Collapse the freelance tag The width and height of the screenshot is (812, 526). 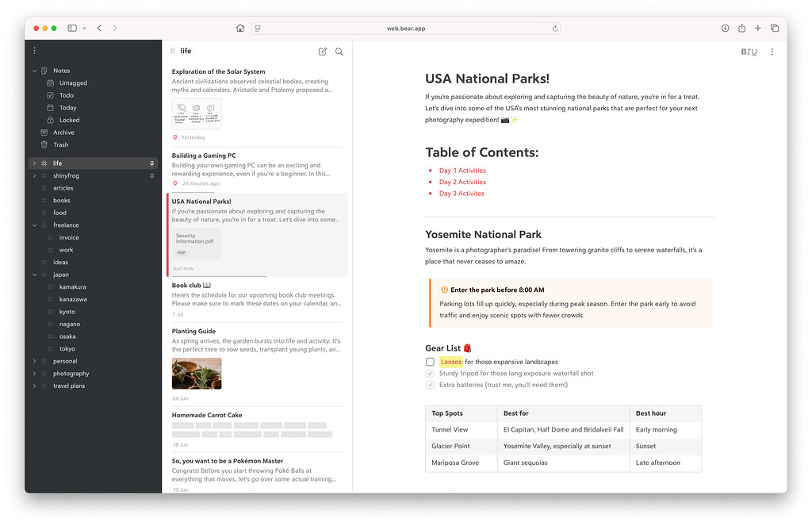[35, 225]
